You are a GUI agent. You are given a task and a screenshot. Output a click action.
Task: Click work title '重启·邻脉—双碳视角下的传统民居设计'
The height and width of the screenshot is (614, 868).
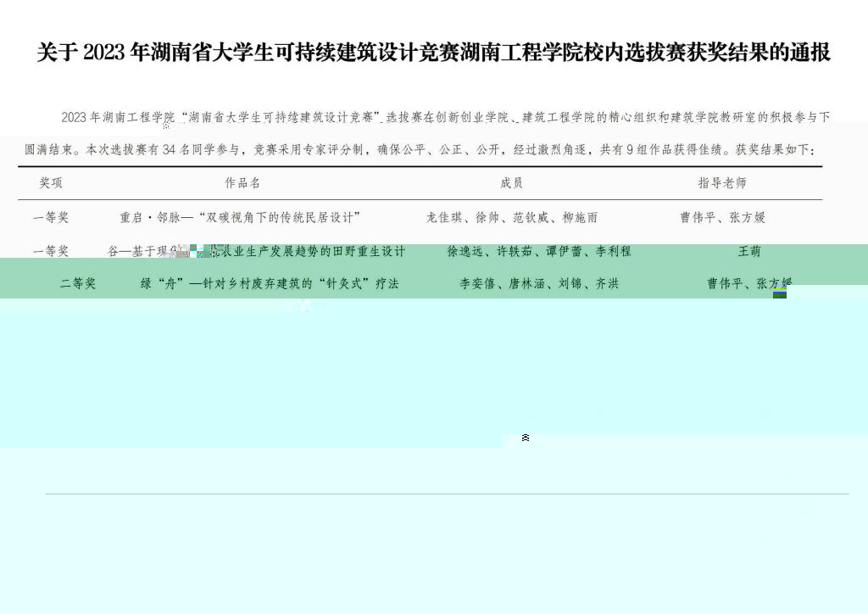pyautogui.click(x=240, y=218)
